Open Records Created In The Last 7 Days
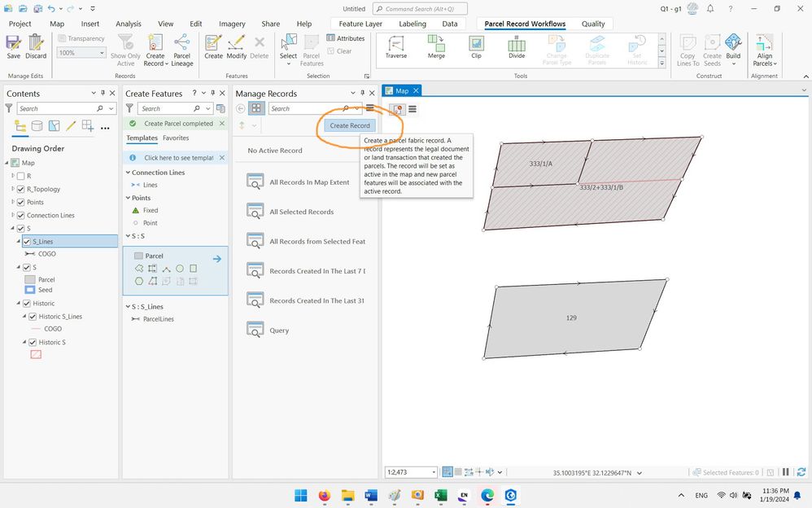 (306, 270)
